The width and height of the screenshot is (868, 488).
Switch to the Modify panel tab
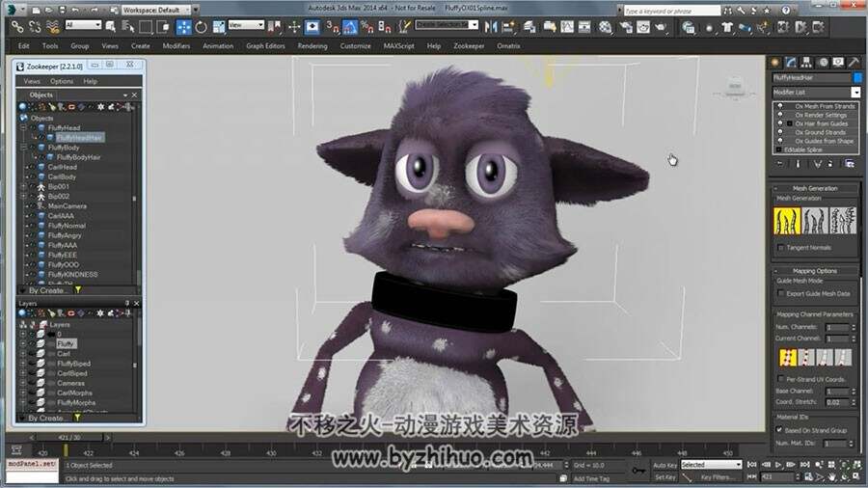pos(791,62)
